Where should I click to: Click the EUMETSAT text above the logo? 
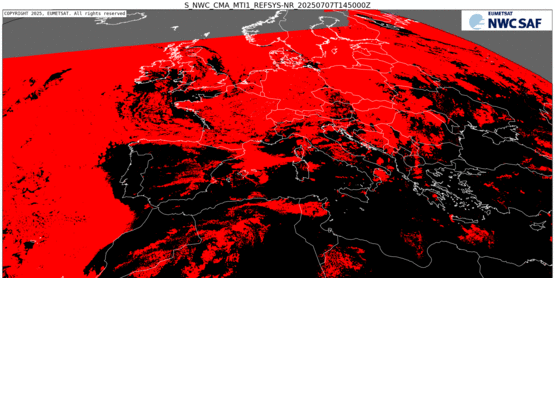point(500,13)
